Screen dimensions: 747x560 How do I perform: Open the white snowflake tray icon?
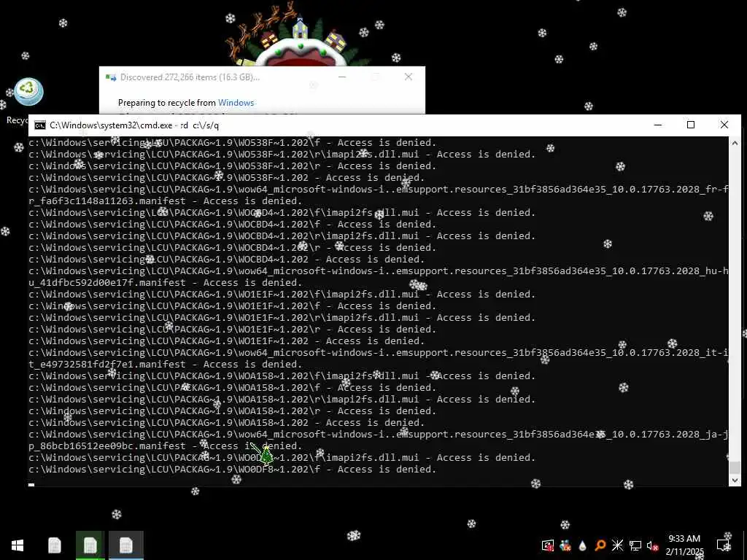(617, 545)
